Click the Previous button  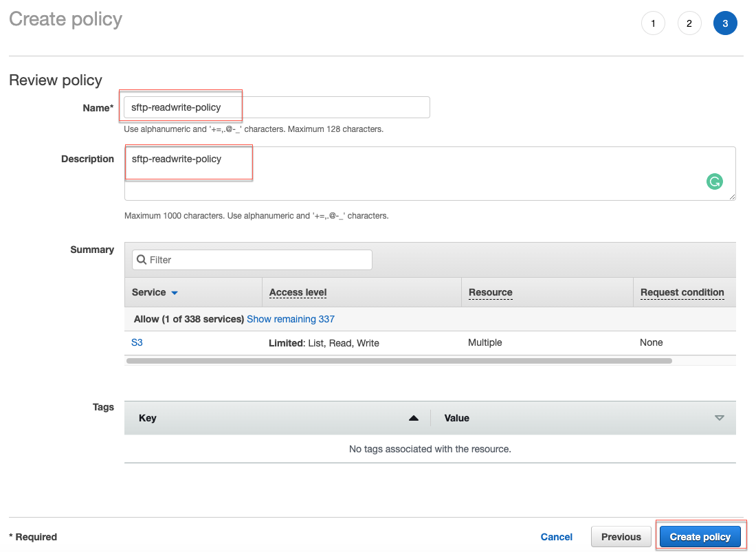(x=621, y=537)
